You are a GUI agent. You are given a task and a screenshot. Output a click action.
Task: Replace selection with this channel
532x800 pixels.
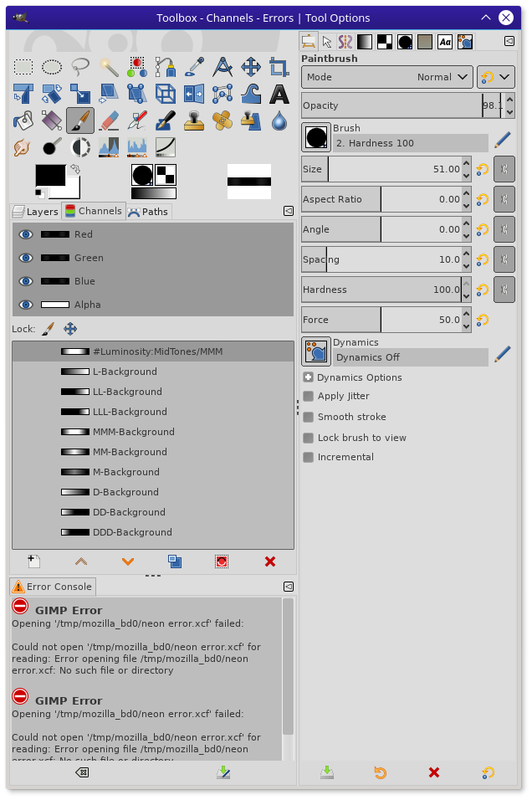(222, 562)
